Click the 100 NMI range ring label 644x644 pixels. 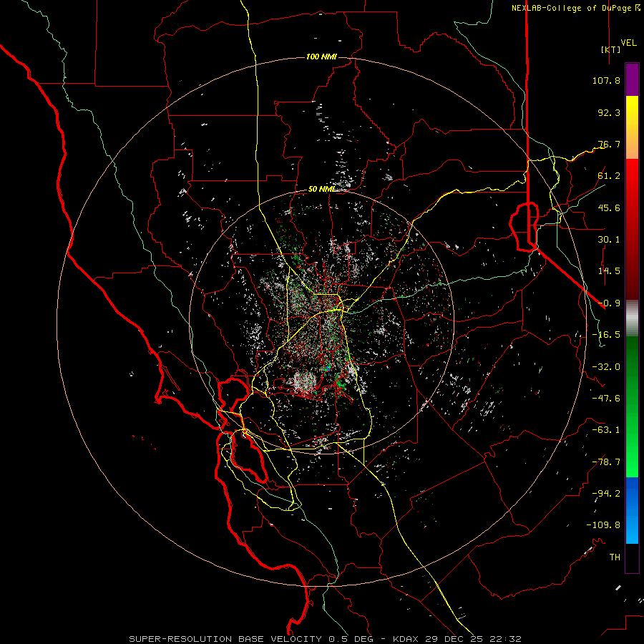[x=321, y=57]
